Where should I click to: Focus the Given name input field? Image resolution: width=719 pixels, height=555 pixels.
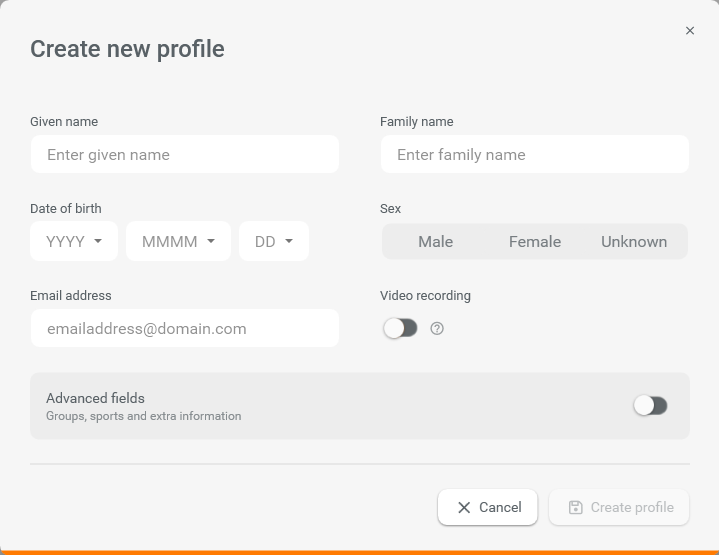click(x=185, y=154)
